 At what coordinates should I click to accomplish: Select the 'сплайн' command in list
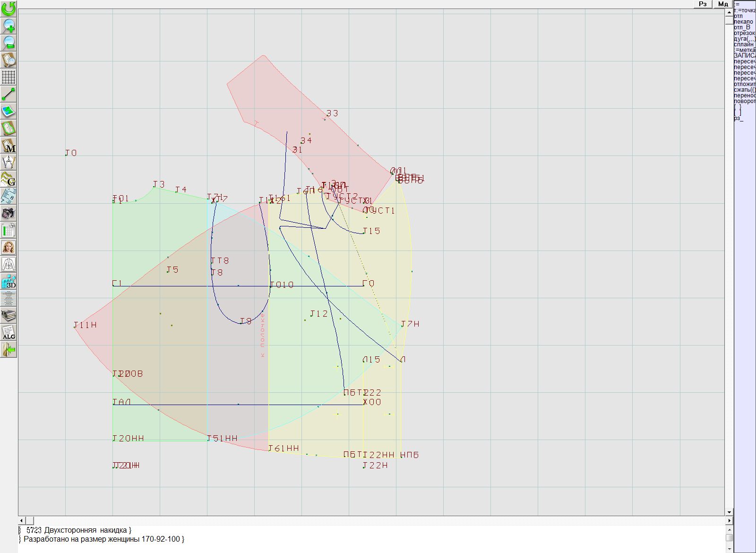744,44
